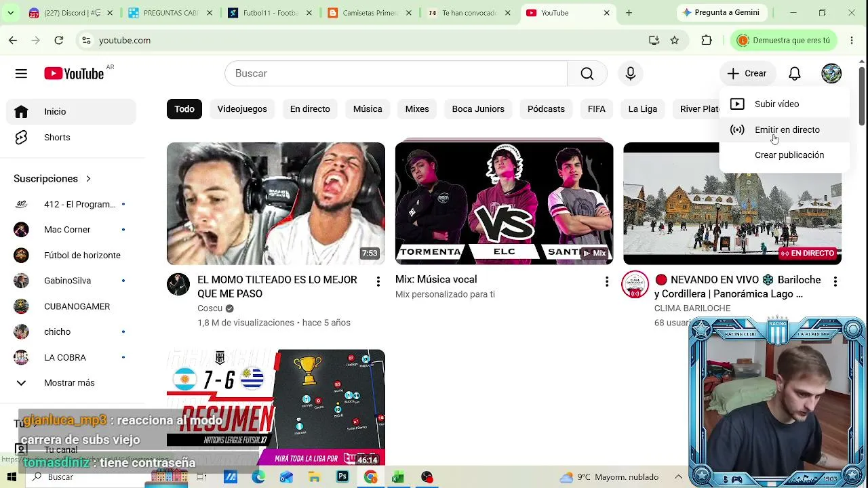This screenshot has width=868, height=488.
Task: Open the Windows Start menu
Action: (x=13, y=477)
